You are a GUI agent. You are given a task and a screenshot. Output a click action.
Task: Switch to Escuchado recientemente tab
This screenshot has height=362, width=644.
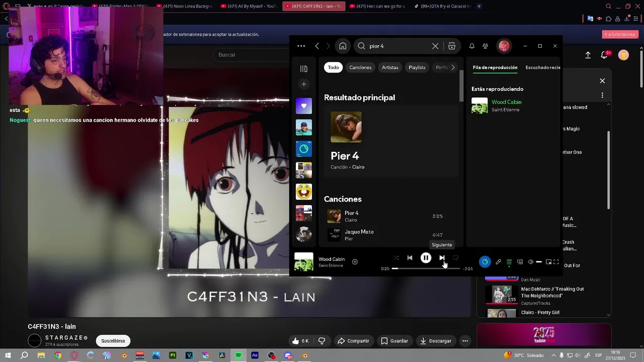pos(543,67)
